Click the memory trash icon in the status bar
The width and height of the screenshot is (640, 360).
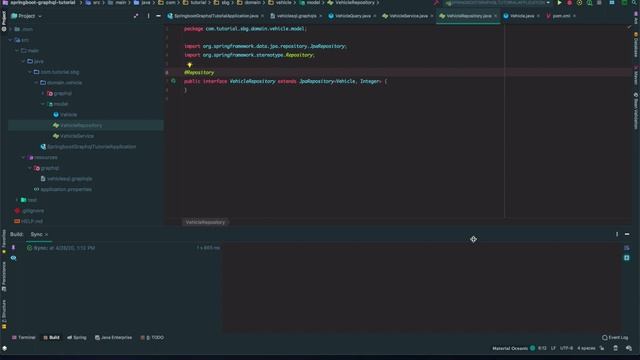pos(616,348)
